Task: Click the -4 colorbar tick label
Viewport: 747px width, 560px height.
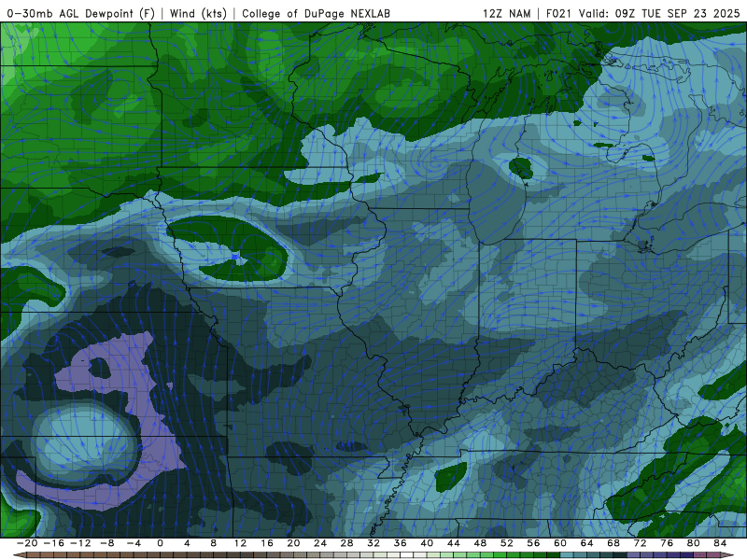Action: [x=134, y=543]
